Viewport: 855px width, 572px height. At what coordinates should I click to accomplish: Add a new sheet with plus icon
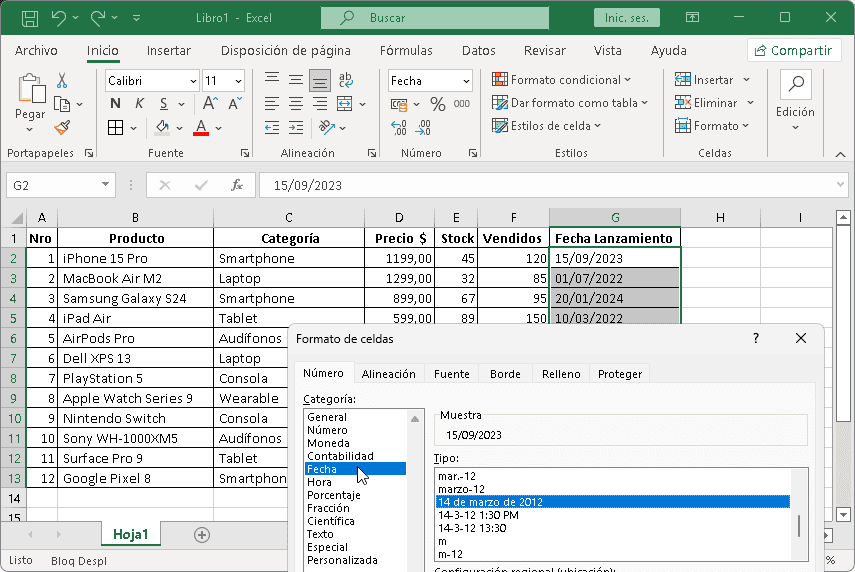click(x=202, y=535)
